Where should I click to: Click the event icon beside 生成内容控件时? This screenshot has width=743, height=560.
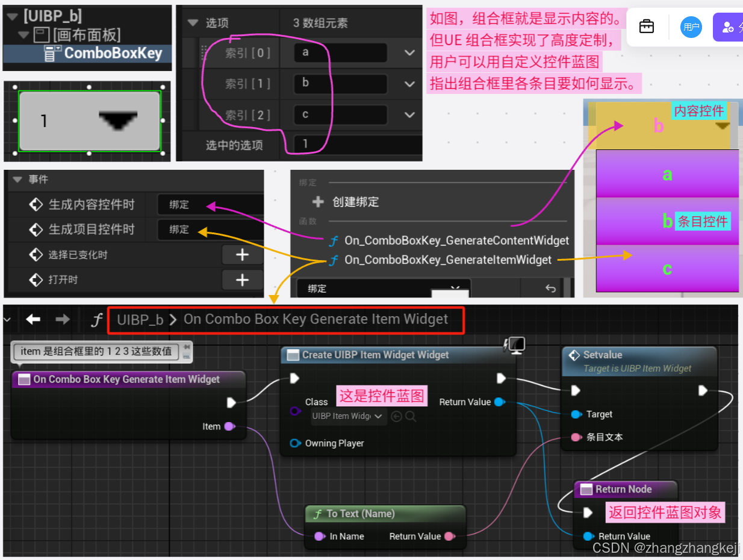(x=36, y=205)
